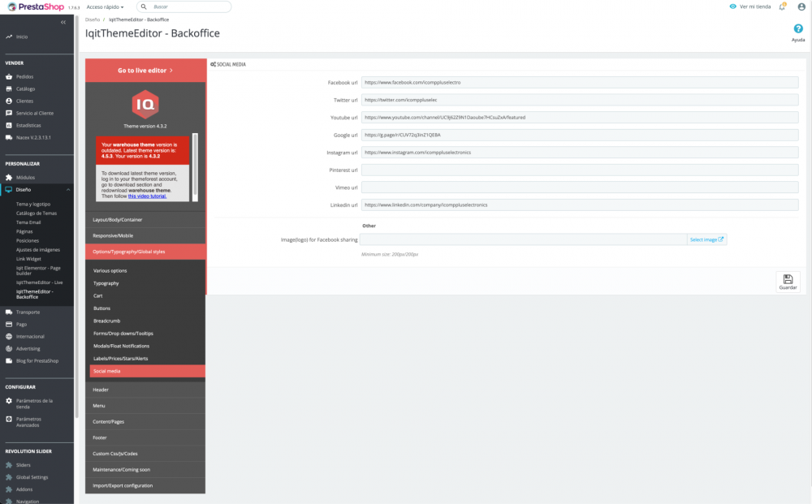
Task: Click the Transporte truck icon
Action: [x=9, y=312]
